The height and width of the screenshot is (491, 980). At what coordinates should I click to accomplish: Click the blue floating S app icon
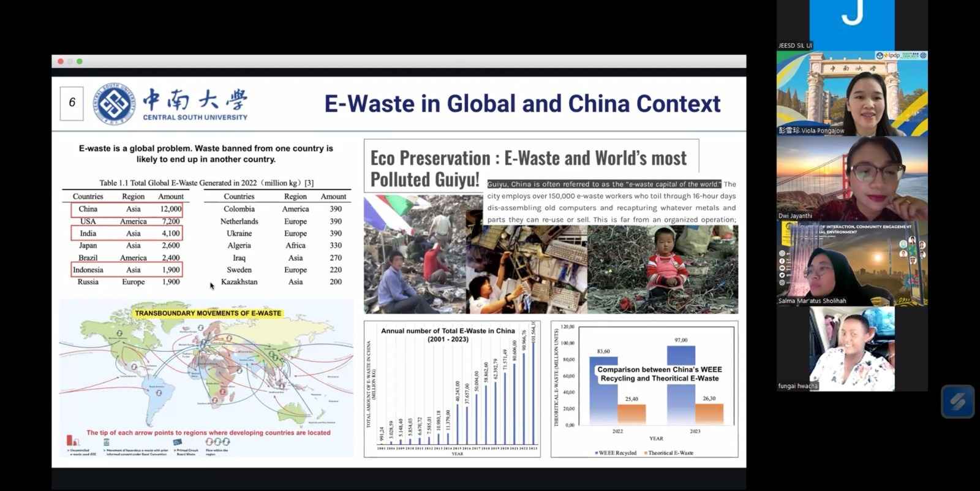[x=957, y=402]
